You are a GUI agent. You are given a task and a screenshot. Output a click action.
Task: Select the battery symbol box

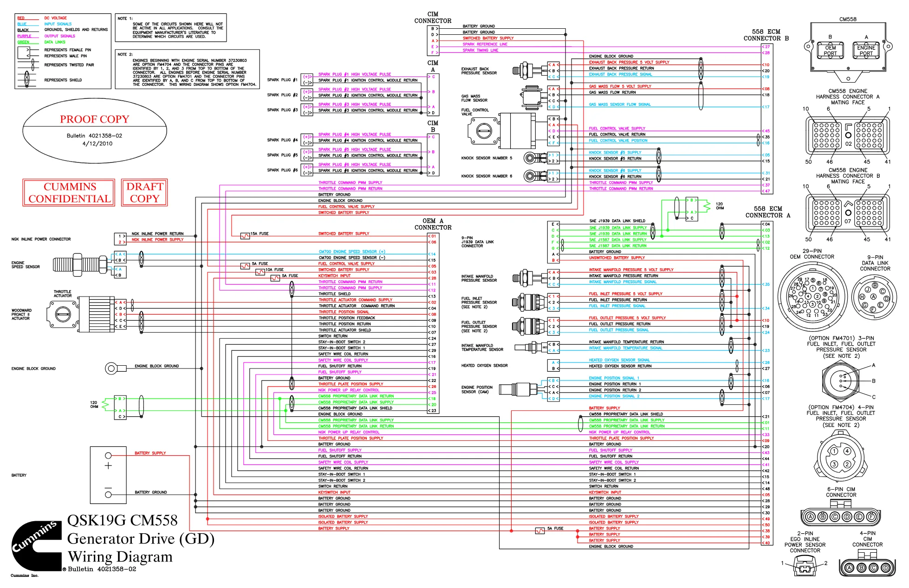pyautogui.click(x=108, y=475)
